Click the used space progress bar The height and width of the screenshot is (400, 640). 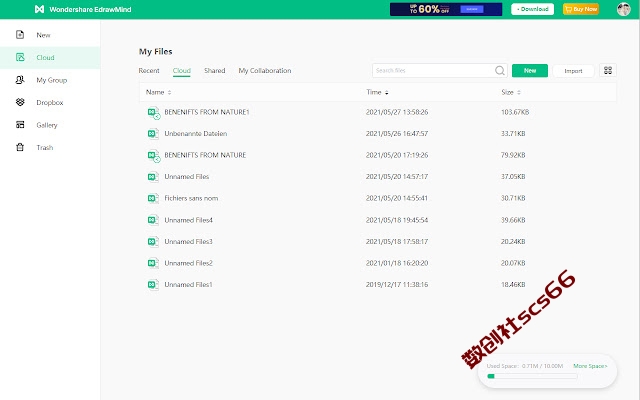pos(532,376)
